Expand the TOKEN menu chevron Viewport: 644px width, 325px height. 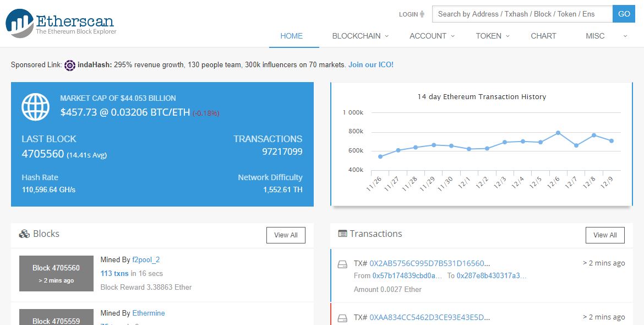pyautogui.click(x=507, y=36)
